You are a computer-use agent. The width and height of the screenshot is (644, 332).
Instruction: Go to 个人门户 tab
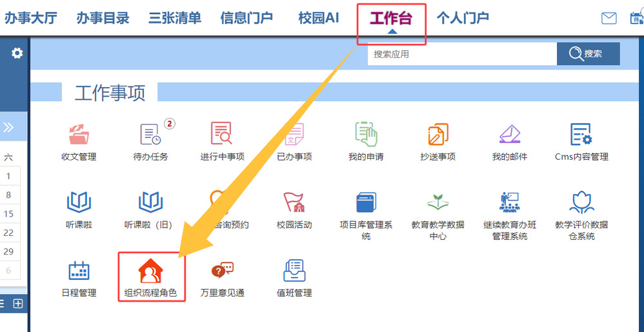[463, 18]
